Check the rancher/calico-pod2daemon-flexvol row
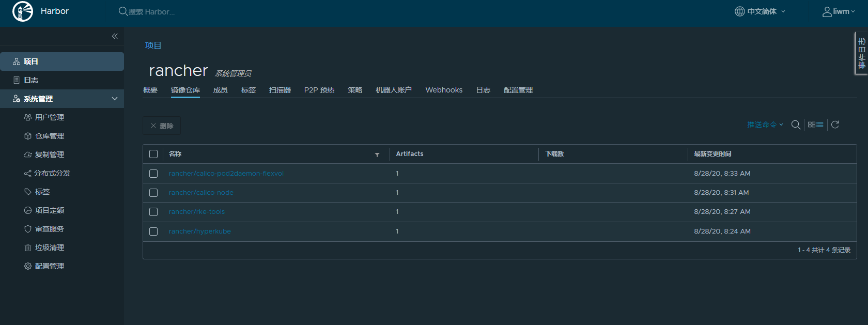This screenshot has width=868, height=325. click(153, 174)
